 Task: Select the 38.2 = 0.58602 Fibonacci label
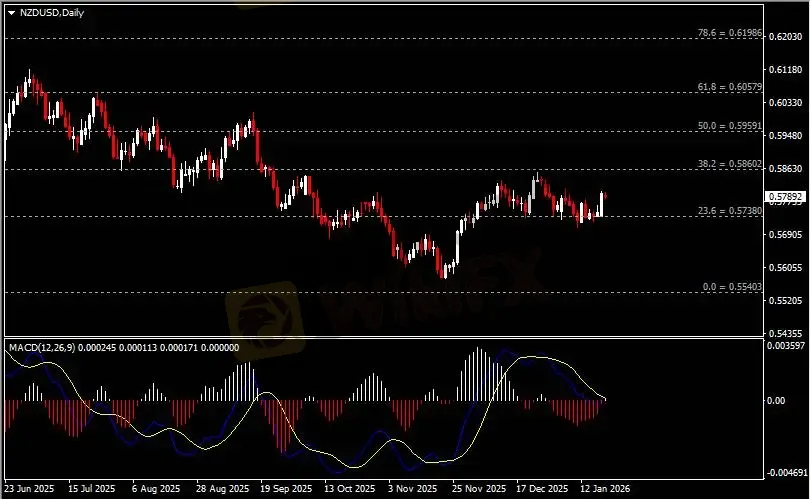[x=730, y=164]
